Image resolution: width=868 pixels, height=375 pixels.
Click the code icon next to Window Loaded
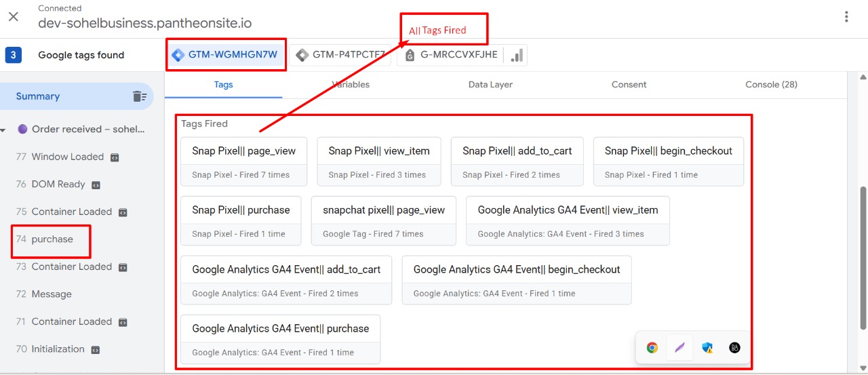click(115, 157)
